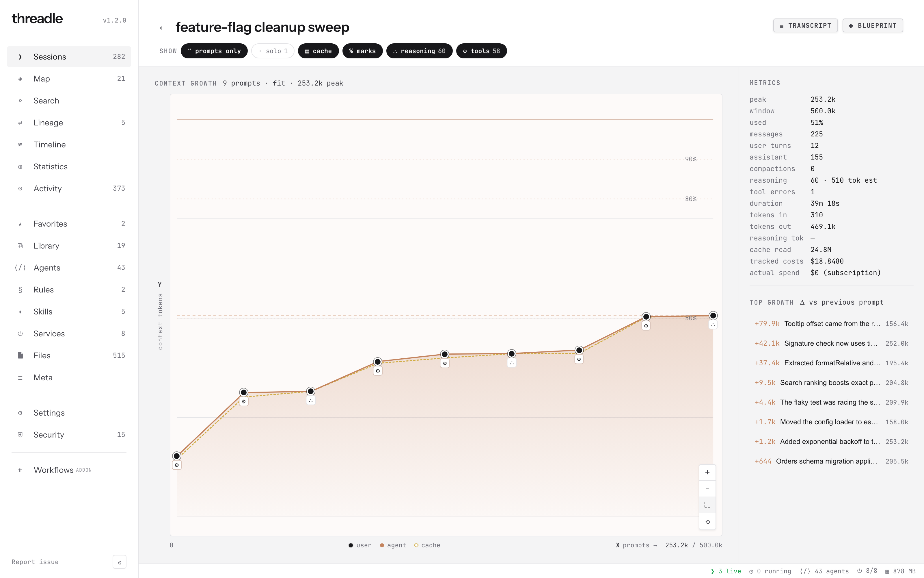Open the Map section icon
Screen dimensions: 924x578
click(x=20, y=79)
